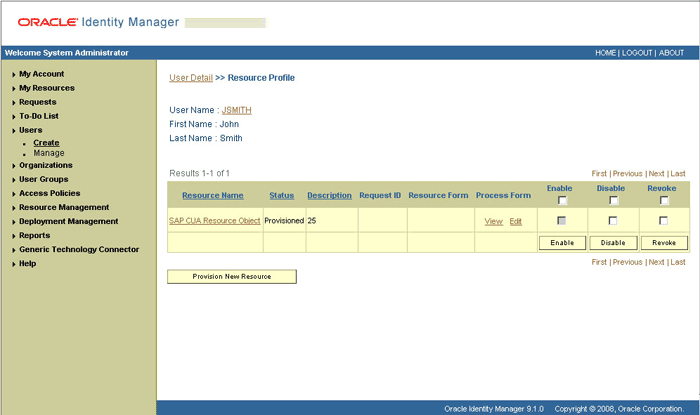Tick the Disable header checkbox
The height and width of the screenshot is (415, 700).
point(614,201)
